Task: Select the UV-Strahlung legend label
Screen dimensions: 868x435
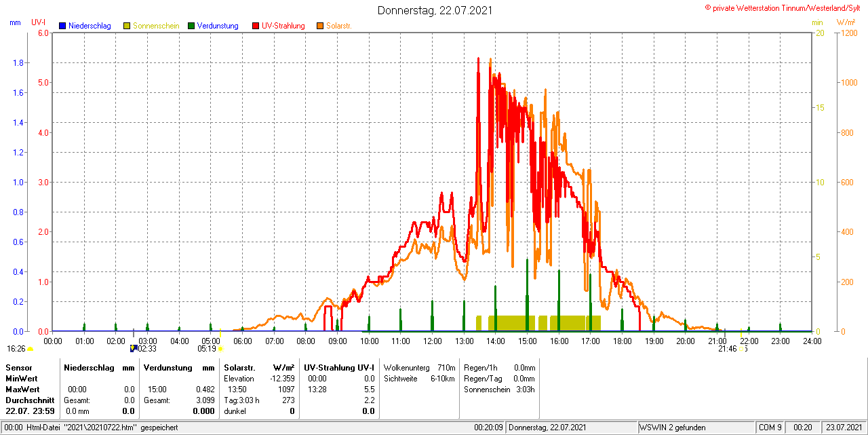Action: point(284,26)
